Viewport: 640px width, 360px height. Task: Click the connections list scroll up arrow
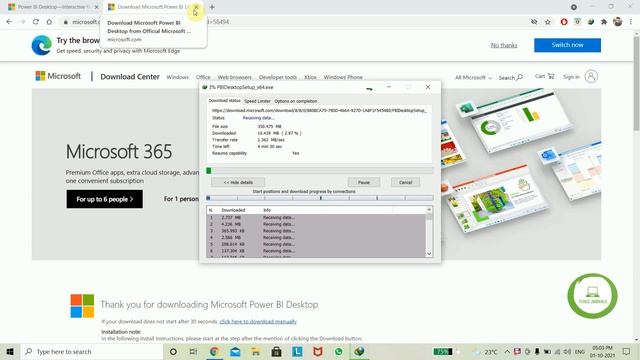[x=429, y=210]
